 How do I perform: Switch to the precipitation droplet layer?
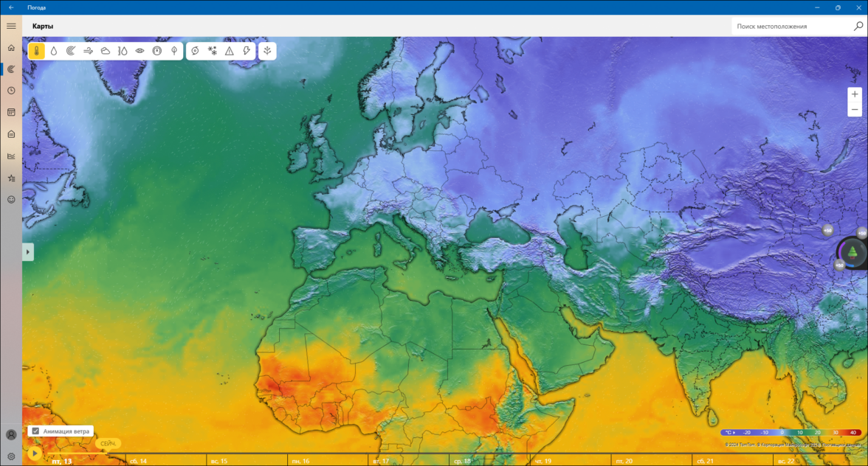(x=54, y=51)
